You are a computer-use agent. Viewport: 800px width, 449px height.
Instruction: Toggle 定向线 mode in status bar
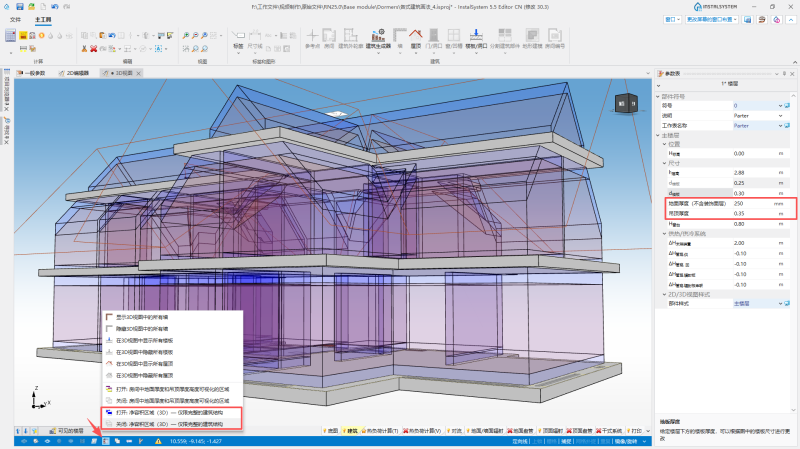click(519, 441)
